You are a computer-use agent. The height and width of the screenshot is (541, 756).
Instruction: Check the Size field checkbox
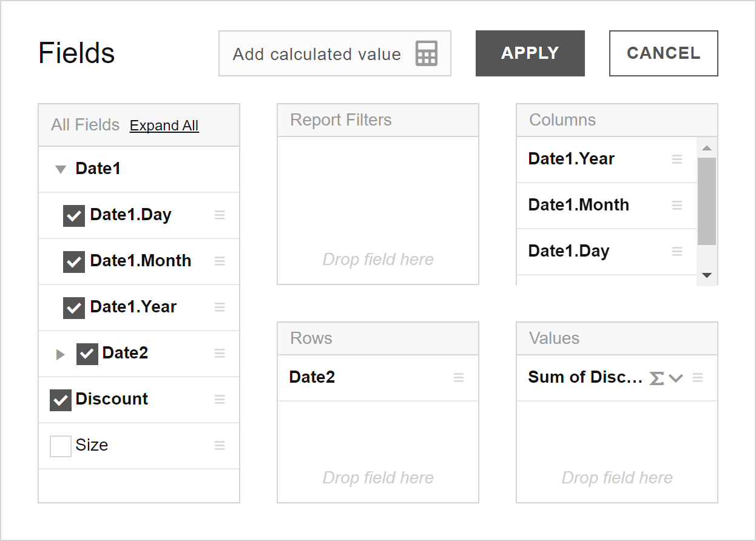(x=61, y=446)
